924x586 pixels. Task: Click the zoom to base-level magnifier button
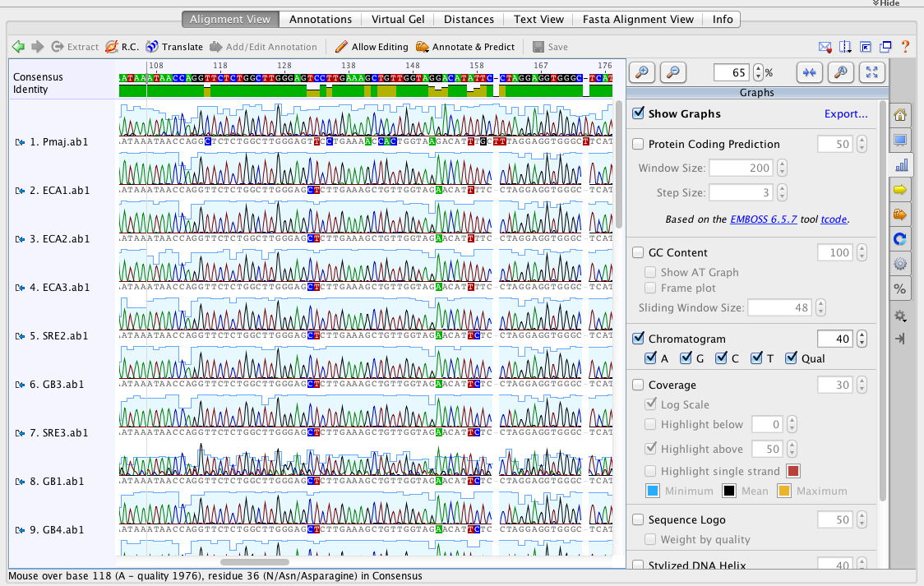point(841,72)
